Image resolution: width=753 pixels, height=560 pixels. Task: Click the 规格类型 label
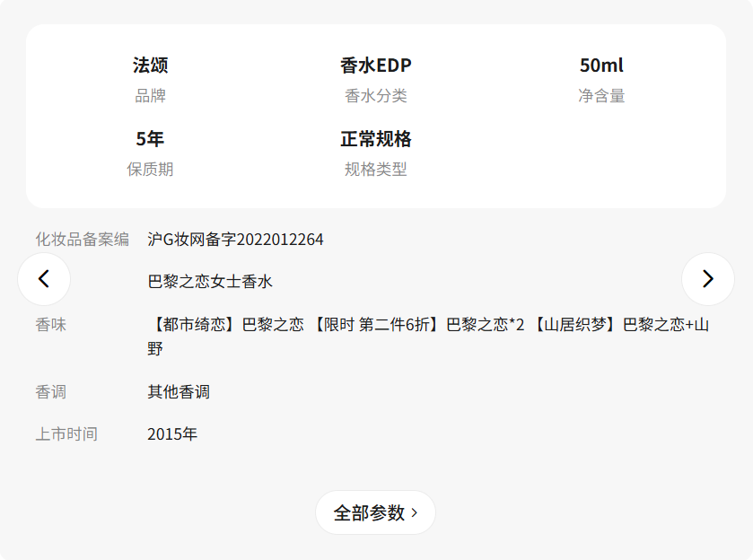[375, 169]
